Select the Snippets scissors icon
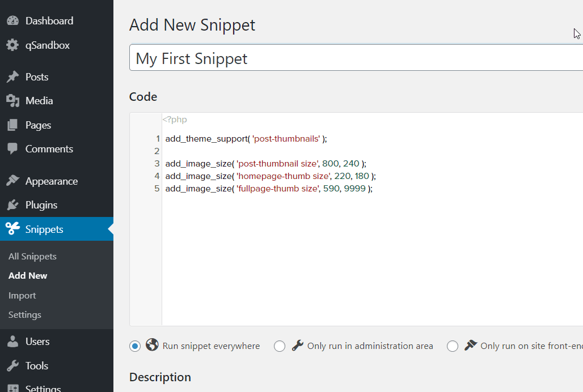 coord(12,229)
